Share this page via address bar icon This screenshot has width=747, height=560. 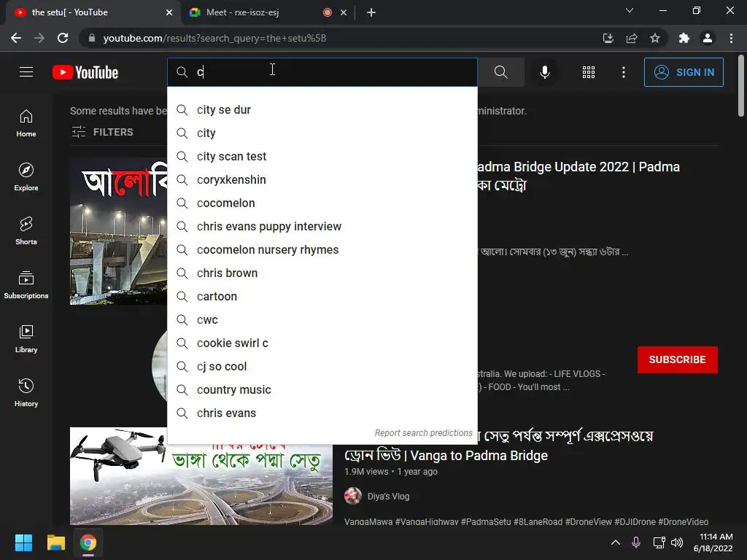pyautogui.click(x=632, y=38)
